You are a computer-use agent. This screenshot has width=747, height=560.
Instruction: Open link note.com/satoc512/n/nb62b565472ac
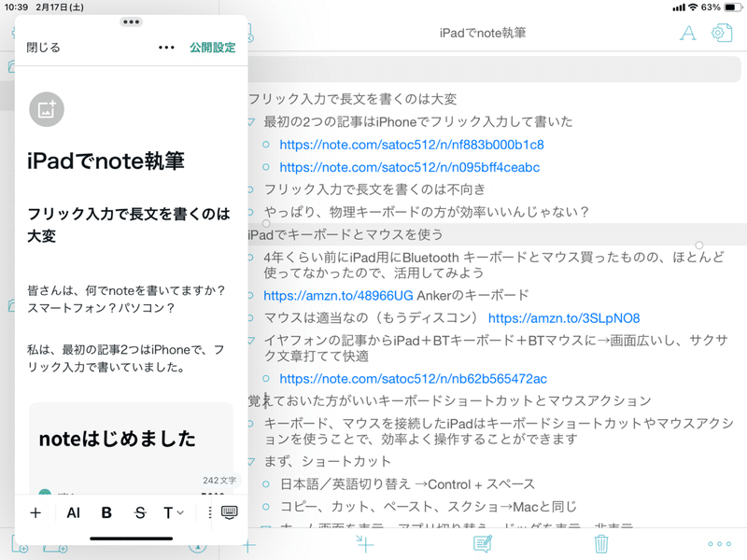coord(413,379)
